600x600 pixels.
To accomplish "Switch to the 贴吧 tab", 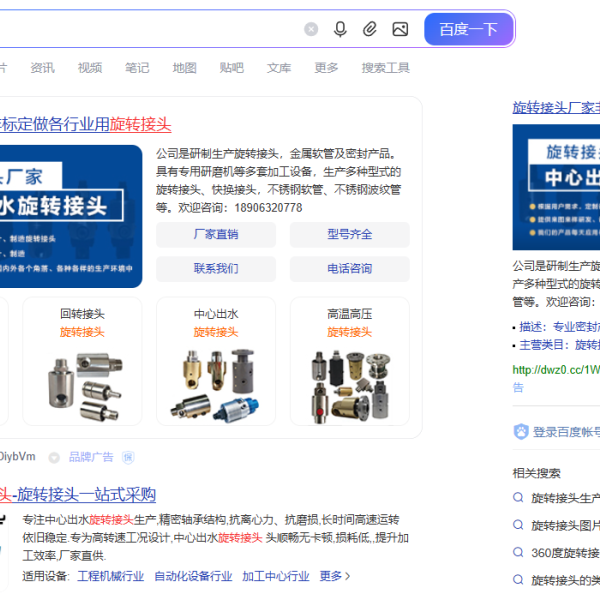I will tap(232, 68).
